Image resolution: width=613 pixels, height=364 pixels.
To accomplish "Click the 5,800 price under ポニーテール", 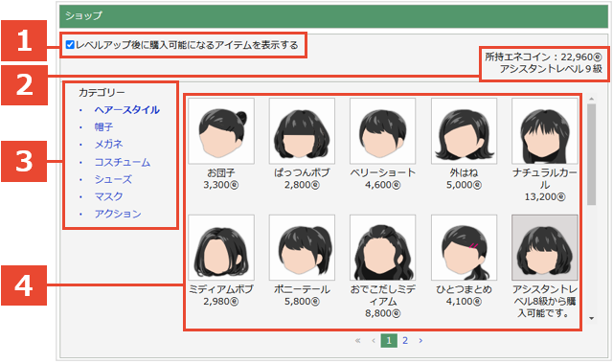I will [x=302, y=302].
